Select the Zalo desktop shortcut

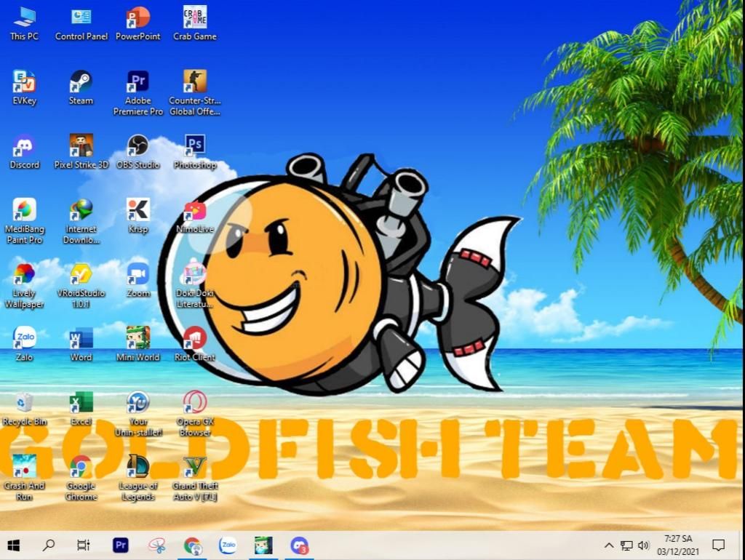[24, 344]
